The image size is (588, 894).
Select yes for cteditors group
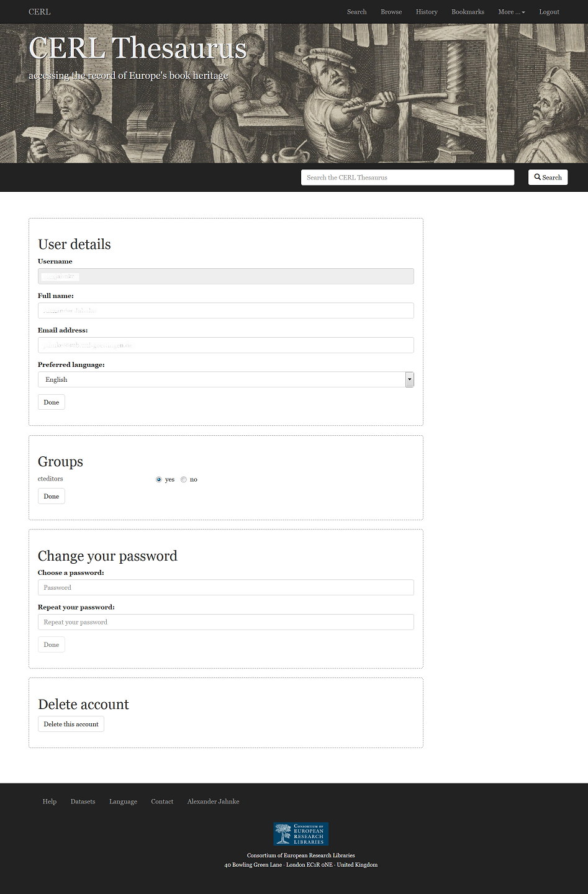[159, 479]
